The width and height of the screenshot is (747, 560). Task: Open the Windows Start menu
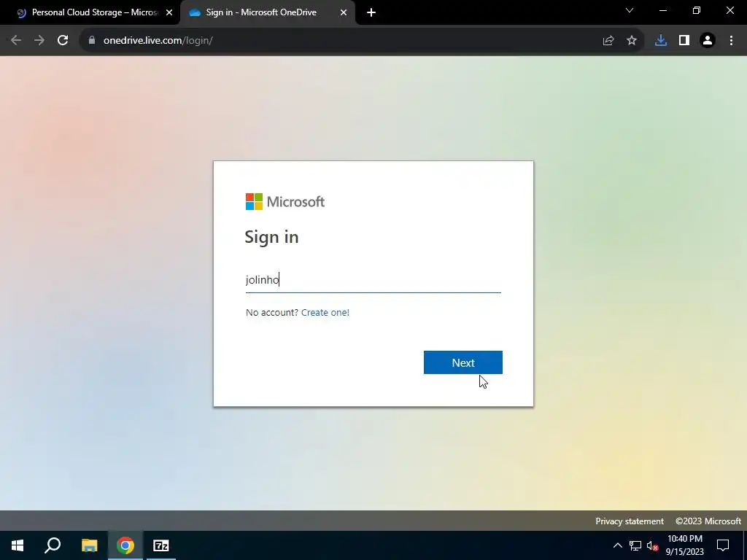(x=18, y=545)
